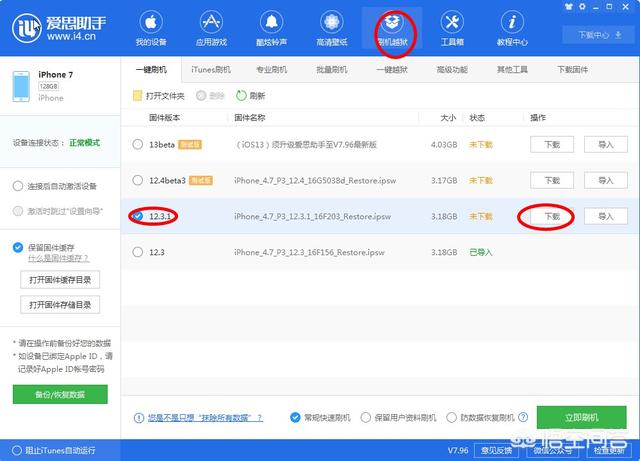The image size is (640, 461).
Task: Switch to 批量刷机 tab
Action: pos(331,70)
